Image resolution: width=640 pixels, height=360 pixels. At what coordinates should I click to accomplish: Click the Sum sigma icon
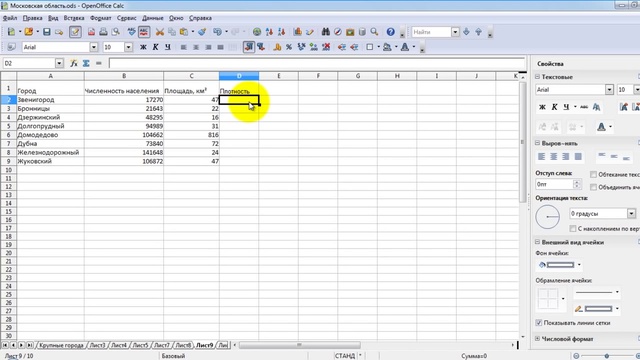86,63
